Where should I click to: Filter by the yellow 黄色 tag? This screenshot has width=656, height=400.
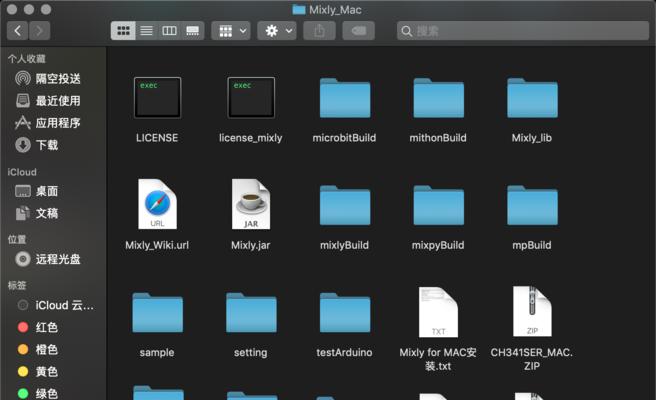point(38,372)
